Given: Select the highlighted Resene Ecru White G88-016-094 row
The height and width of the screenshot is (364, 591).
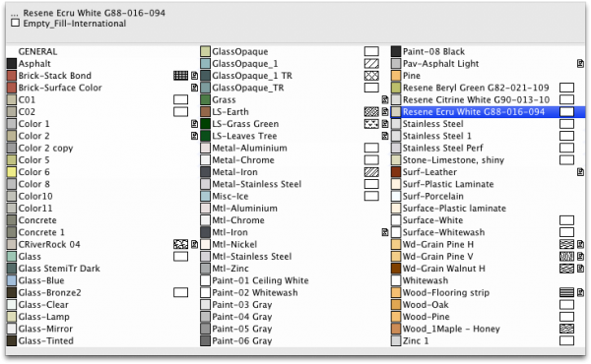Looking at the screenshot, I should tap(489, 112).
